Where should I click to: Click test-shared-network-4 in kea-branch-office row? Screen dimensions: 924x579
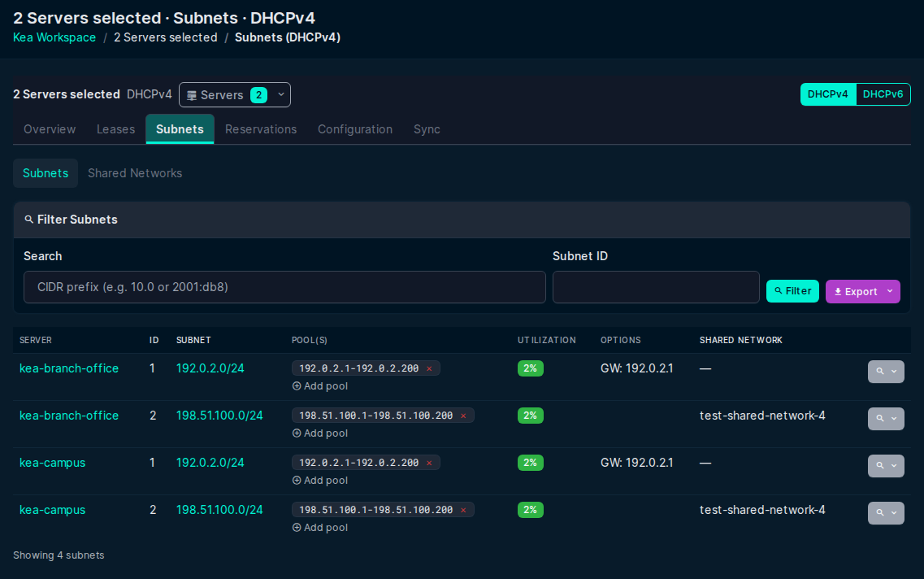pyautogui.click(x=762, y=416)
